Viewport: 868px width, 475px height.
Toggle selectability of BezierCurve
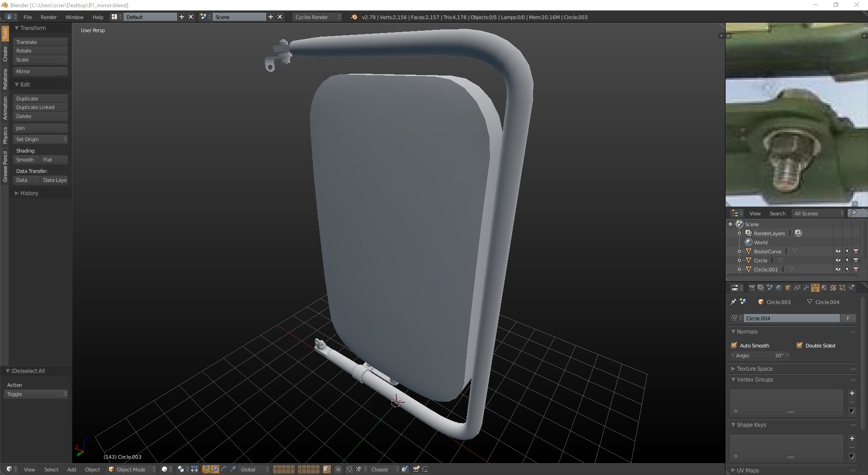point(847,252)
